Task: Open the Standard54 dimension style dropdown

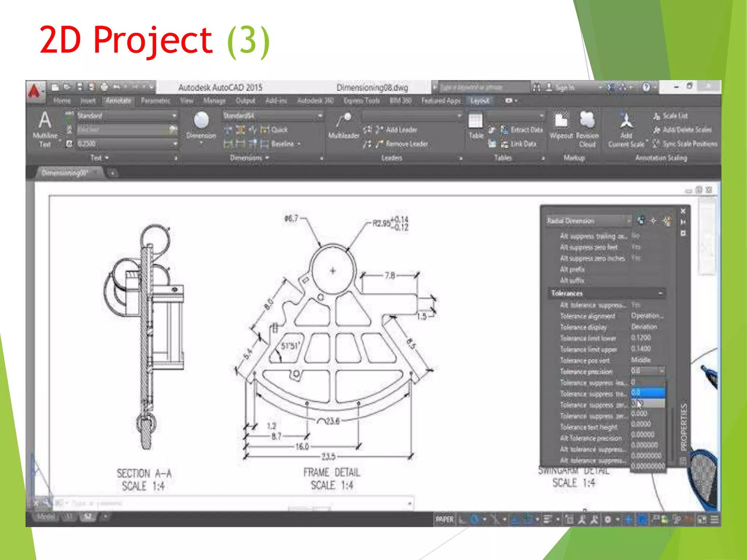Action: [x=272, y=116]
